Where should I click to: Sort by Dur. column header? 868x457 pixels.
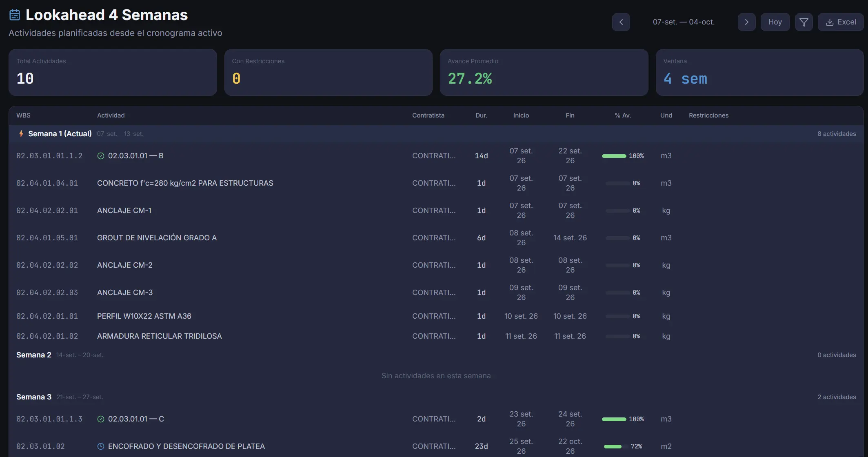(x=481, y=115)
